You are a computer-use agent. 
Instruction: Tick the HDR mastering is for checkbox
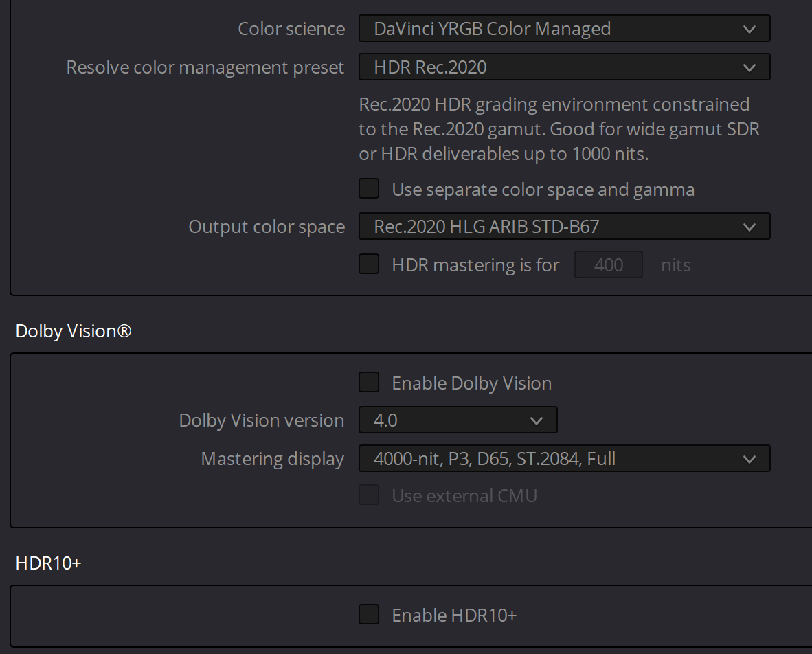(369, 264)
